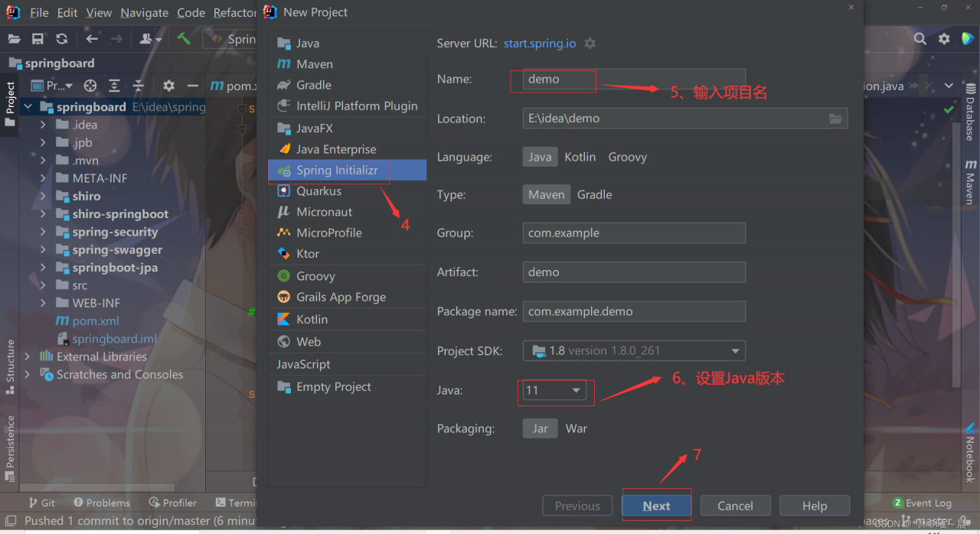
Task: Expand the spring-security module
Action: tap(43, 232)
